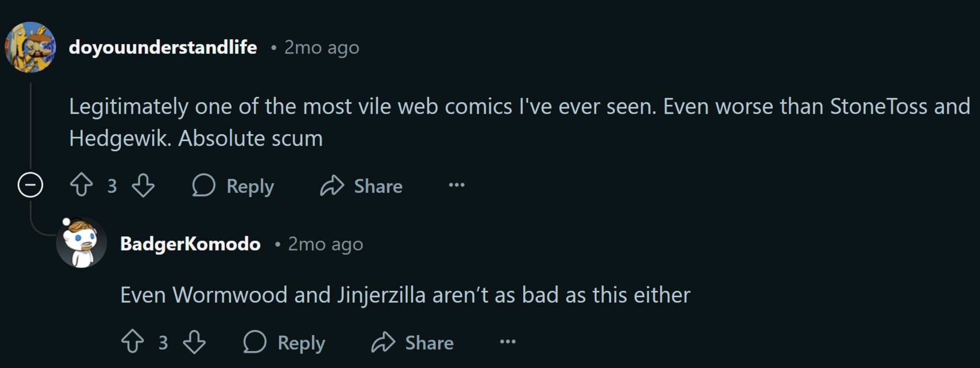This screenshot has width=980, height=368.
Task: Click the 2mo ago timestamp on doyouunderstandlife's comment
Action: (321, 47)
